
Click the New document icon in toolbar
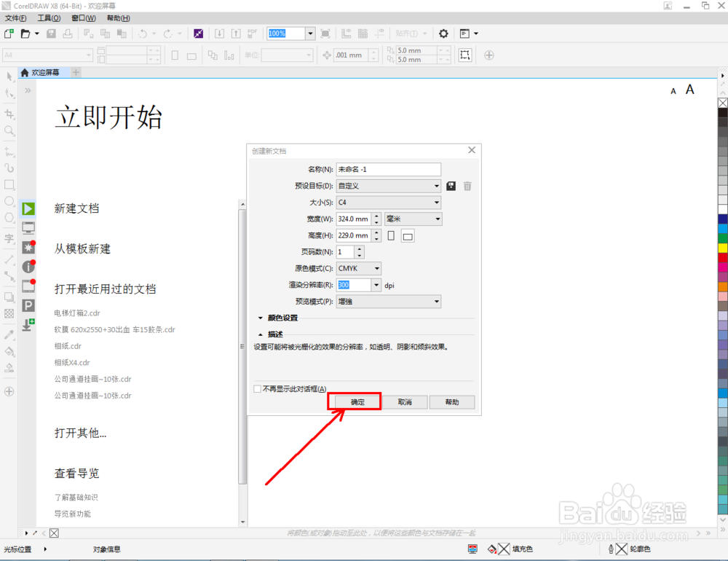[9, 34]
